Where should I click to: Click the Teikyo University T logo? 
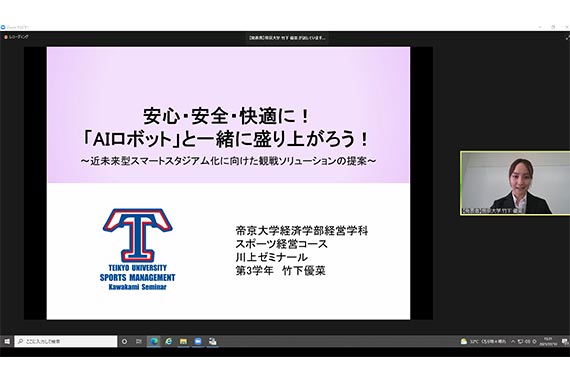(137, 235)
